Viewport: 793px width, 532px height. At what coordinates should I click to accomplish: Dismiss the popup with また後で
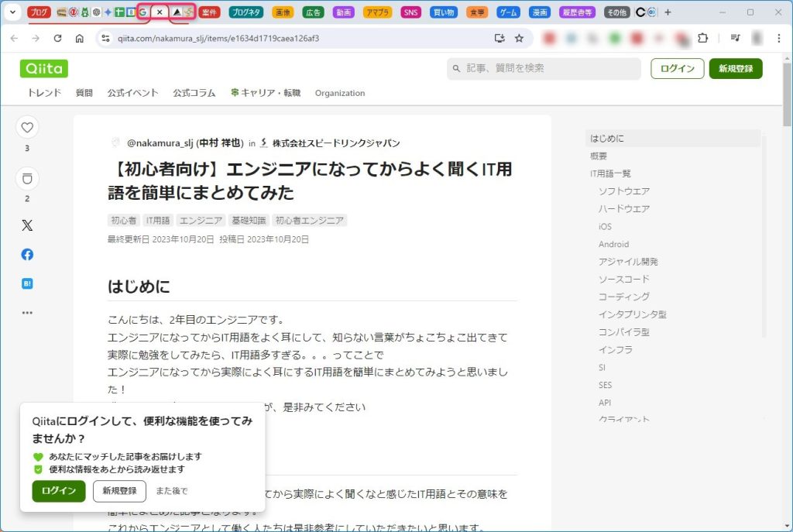tap(171, 491)
